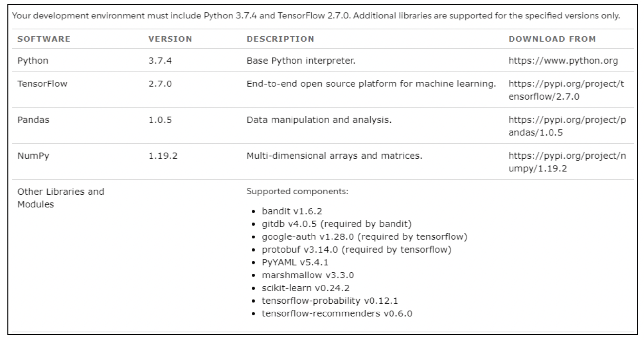Click the bandit v1.6.2 list item

click(x=292, y=211)
